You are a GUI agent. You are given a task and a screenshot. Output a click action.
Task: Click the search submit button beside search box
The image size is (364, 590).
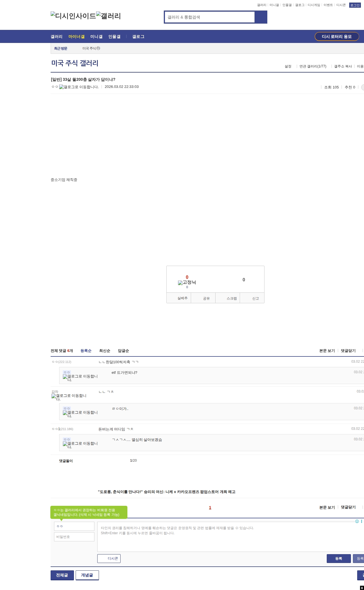point(261,17)
